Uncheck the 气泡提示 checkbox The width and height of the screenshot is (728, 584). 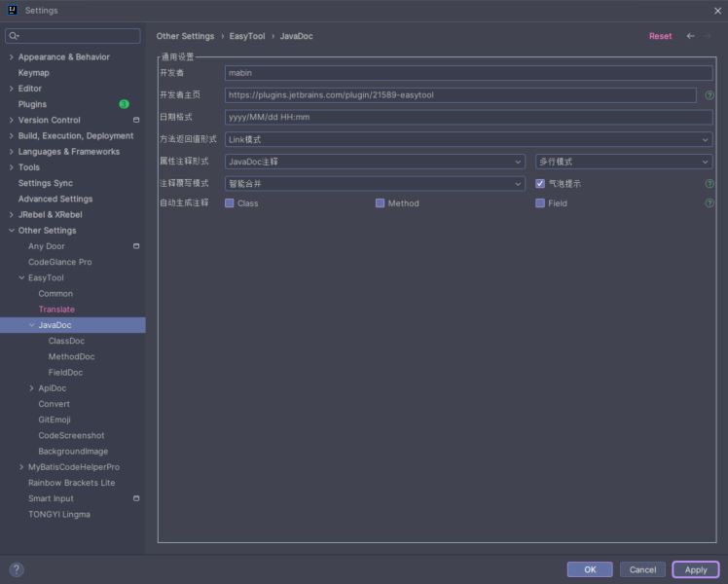(x=540, y=183)
